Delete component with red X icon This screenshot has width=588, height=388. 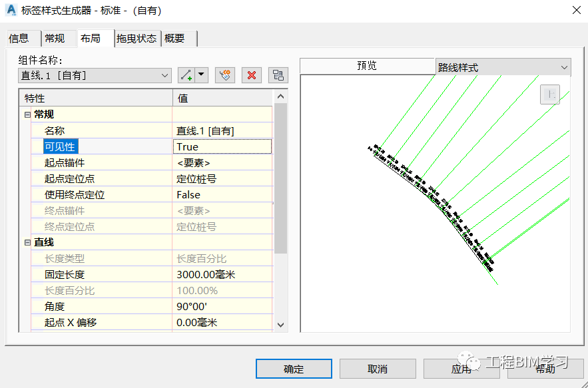coord(252,75)
